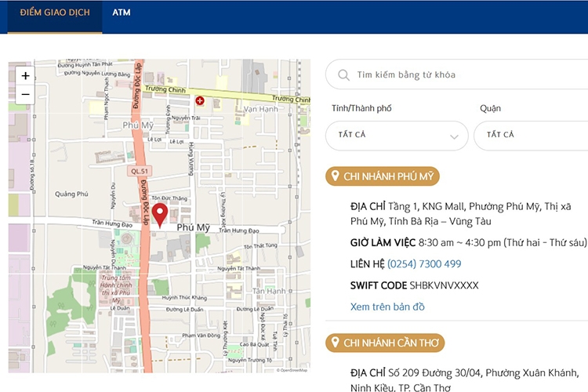Image resolution: width=588 pixels, height=392 pixels.
Task: Click the Trung tâm Hành chính label on map
Action: [116, 289]
